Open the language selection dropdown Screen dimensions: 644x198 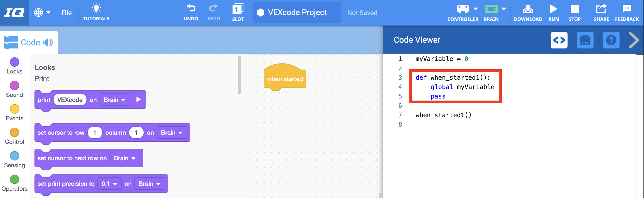tap(42, 12)
